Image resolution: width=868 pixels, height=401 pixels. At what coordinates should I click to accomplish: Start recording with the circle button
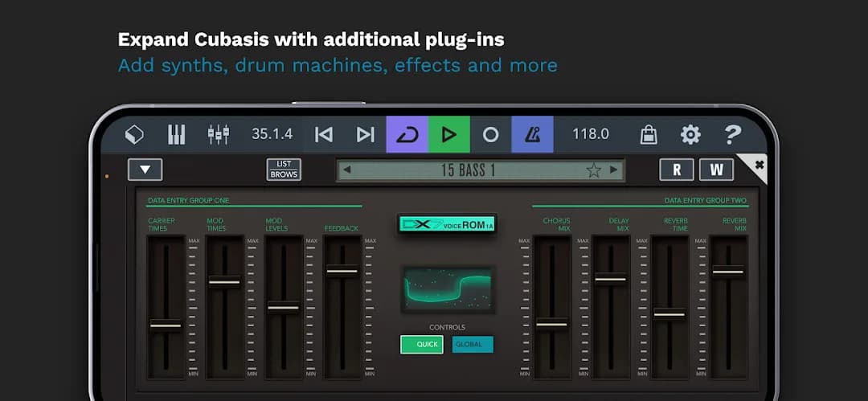point(490,134)
